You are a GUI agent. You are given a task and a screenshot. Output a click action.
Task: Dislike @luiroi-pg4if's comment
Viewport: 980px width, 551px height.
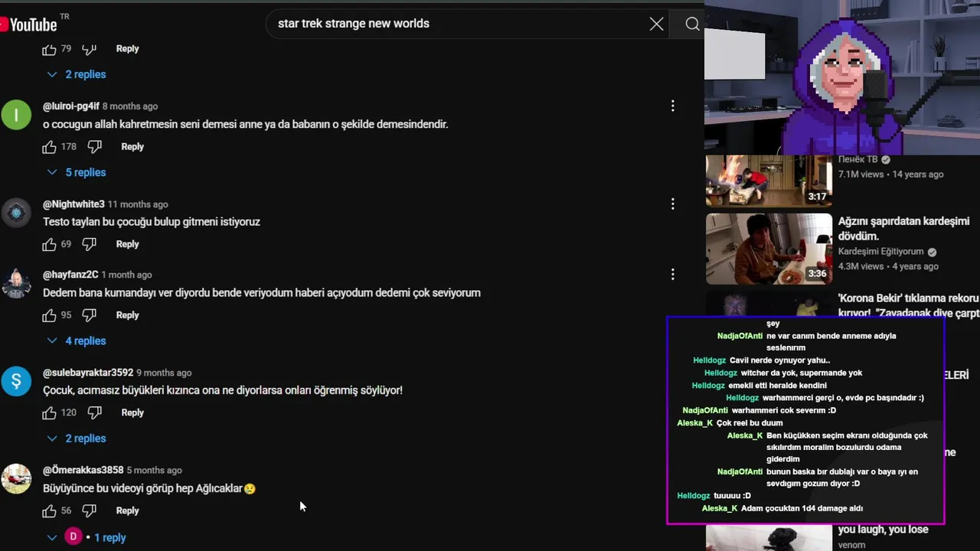[95, 147]
